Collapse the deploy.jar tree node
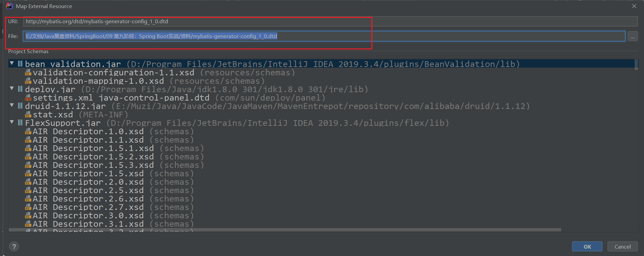 click(12, 88)
